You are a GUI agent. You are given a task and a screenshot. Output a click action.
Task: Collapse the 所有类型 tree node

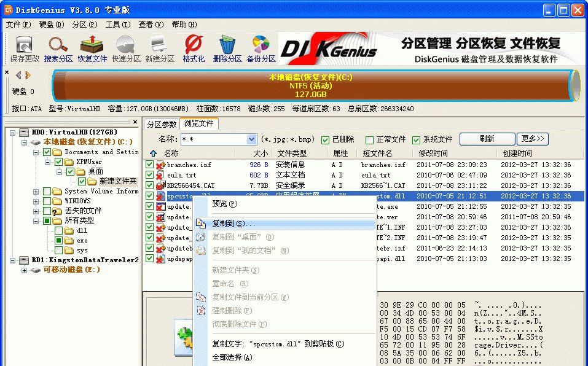(x=36, y=220)
